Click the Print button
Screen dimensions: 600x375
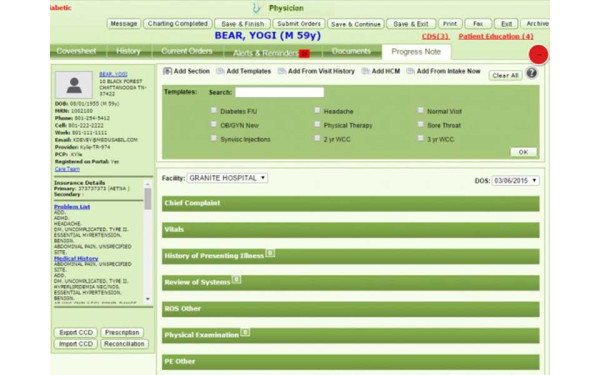tap(450, 24)
